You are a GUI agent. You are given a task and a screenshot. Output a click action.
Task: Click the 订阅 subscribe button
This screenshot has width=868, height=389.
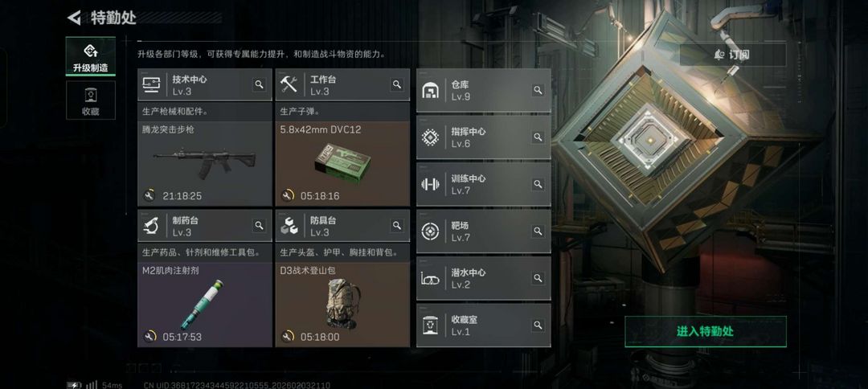[733, 55]
